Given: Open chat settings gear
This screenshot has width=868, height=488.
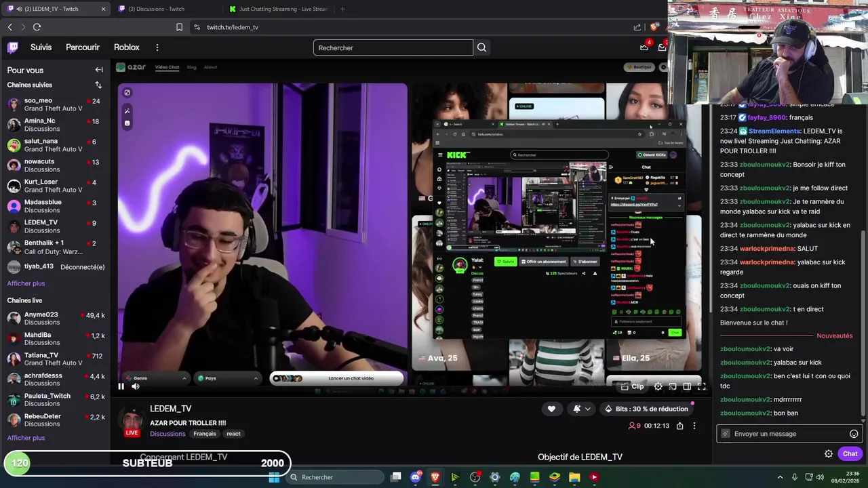Looking at the screenshot, I should [829, 454].
